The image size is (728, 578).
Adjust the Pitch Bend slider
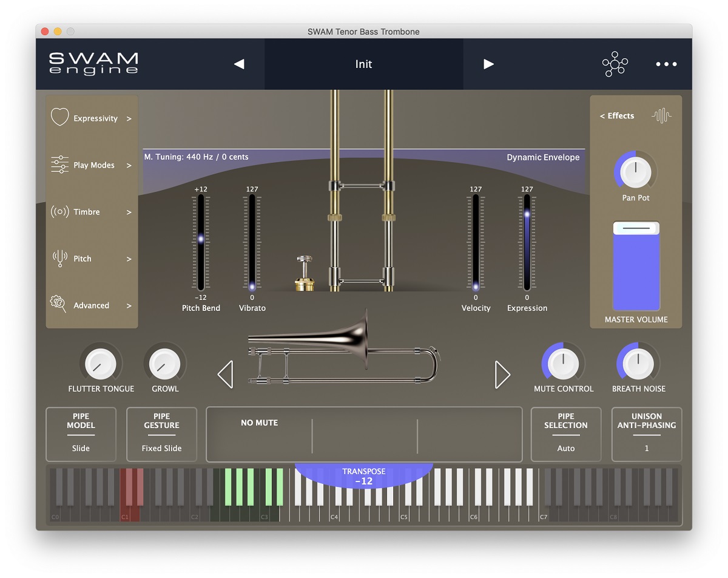[201, 242]
